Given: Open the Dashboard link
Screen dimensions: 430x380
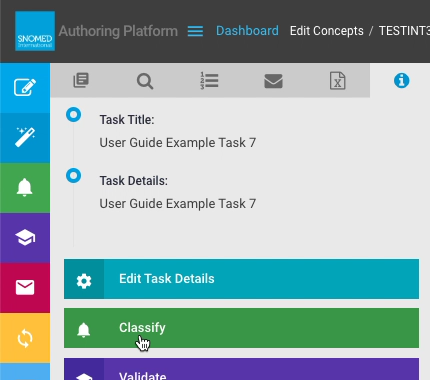Looking at the screenshot, I should point(247,31).
